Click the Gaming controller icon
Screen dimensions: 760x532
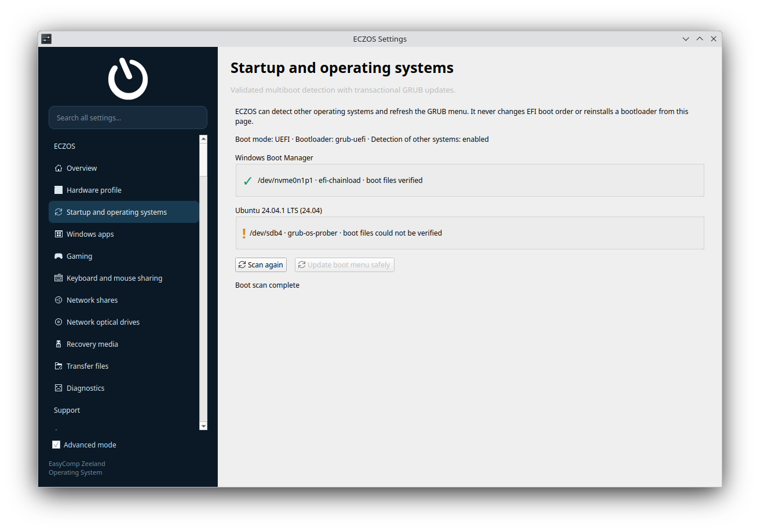click(59, 256)
